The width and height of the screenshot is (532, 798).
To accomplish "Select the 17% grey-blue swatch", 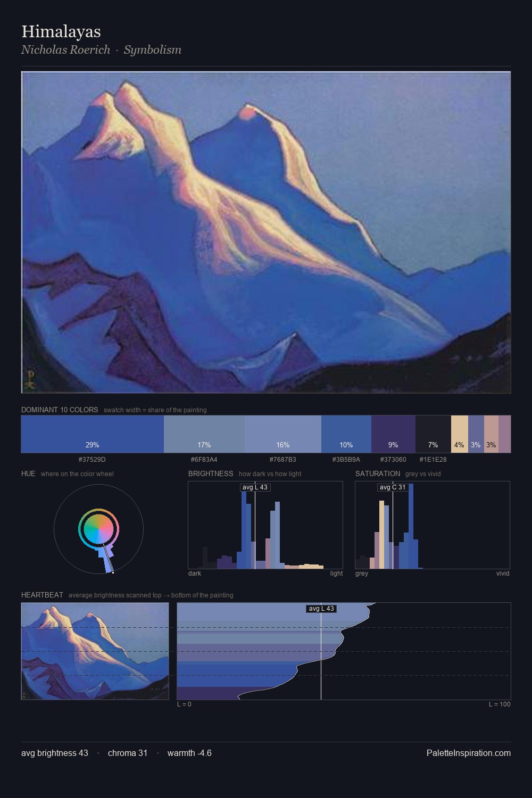I will [x=204, y=434].
